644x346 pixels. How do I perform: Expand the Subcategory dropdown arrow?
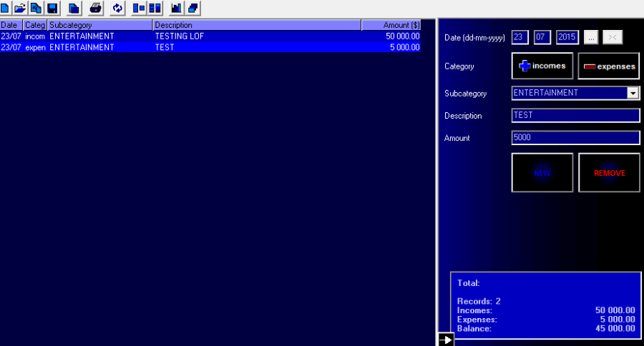click(633, 93)
